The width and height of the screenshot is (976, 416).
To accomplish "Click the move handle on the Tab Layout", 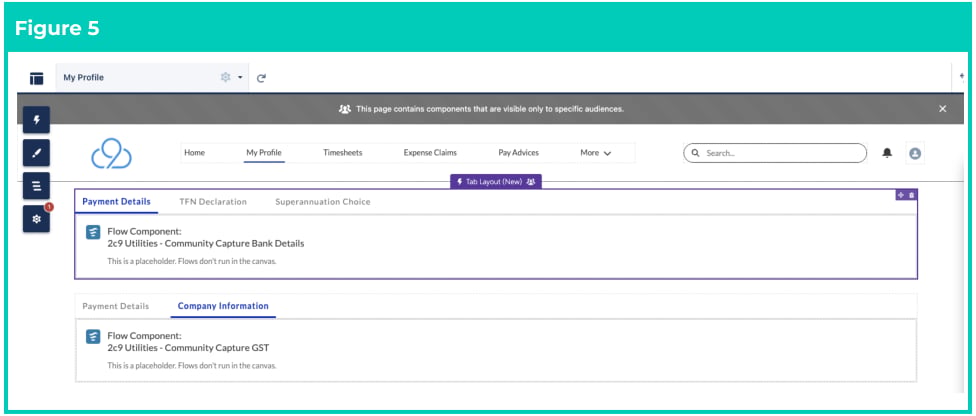I will tap(901, 195).
